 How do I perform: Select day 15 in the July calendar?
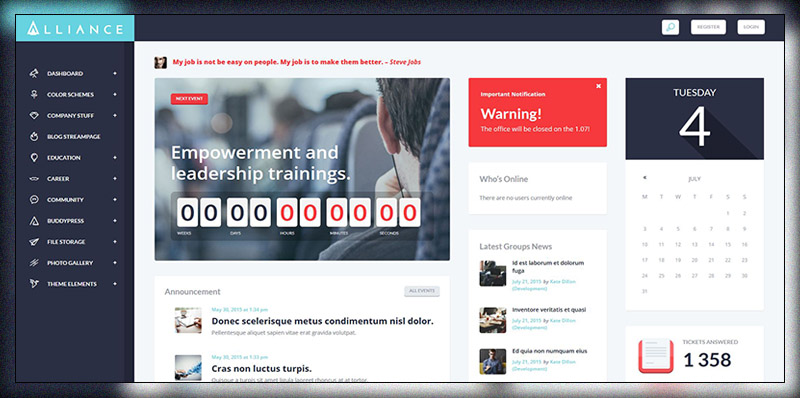point(728,244)
